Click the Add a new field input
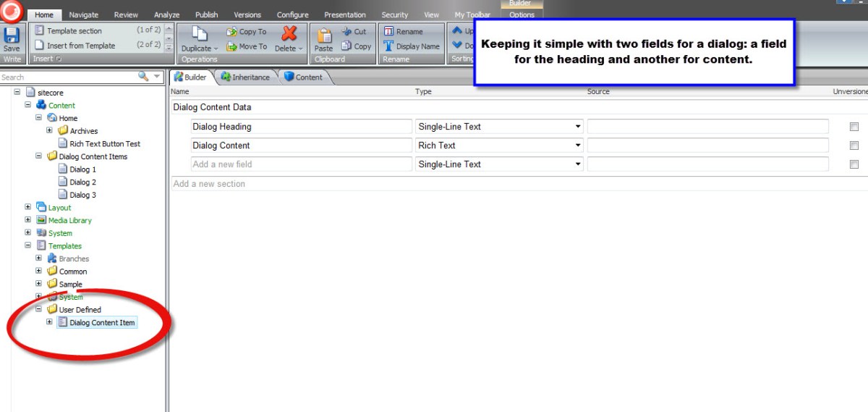Image resolution: width=868 pixels, height=412 pixels. [300, 164]
